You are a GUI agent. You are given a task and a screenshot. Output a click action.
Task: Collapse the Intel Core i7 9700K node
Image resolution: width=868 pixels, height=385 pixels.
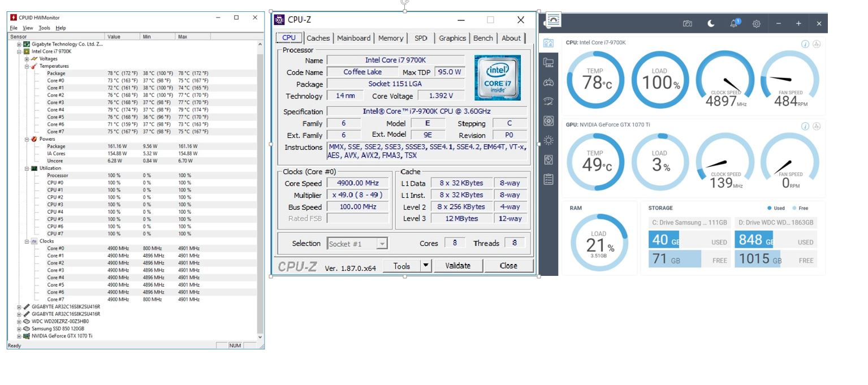pyautogui.click(x=19, y=51)
